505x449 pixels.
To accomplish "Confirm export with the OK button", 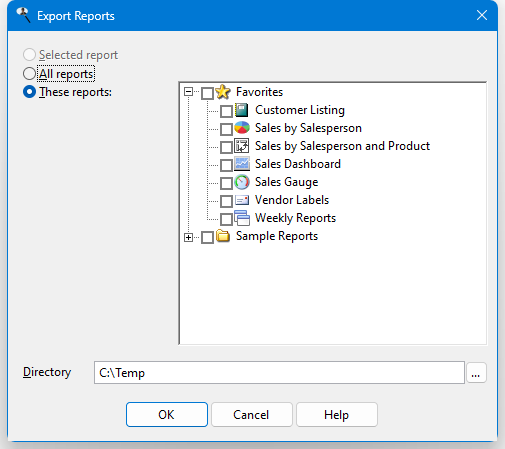I will (167, 414).
